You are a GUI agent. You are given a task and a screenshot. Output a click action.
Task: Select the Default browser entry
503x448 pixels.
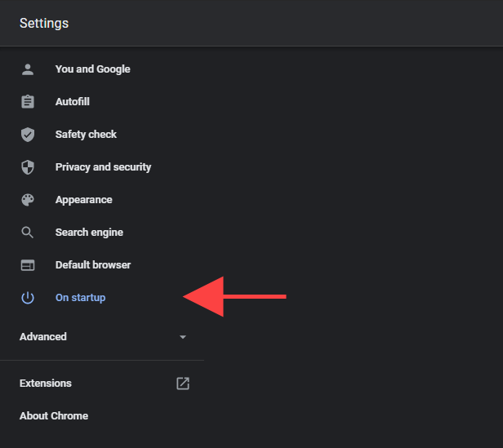93,265
